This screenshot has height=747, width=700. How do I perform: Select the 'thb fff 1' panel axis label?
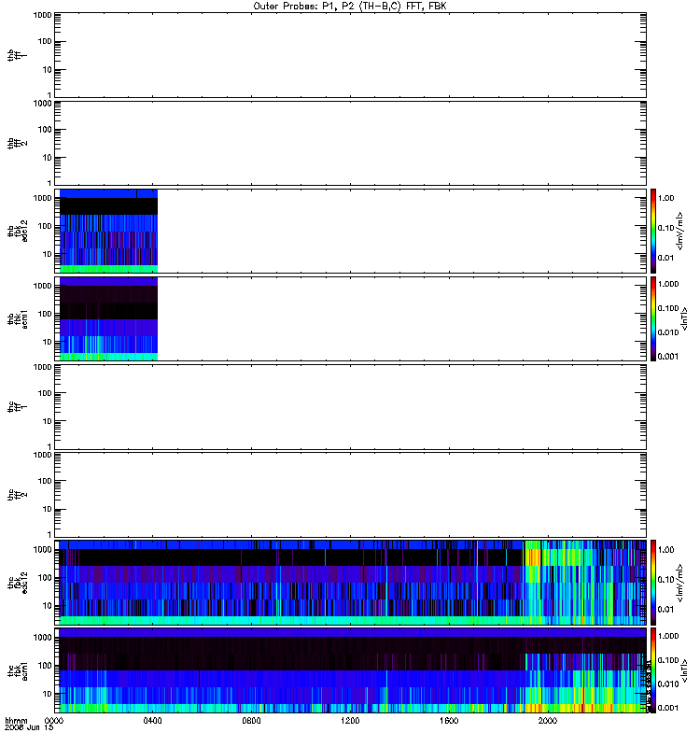coord(17,55)
